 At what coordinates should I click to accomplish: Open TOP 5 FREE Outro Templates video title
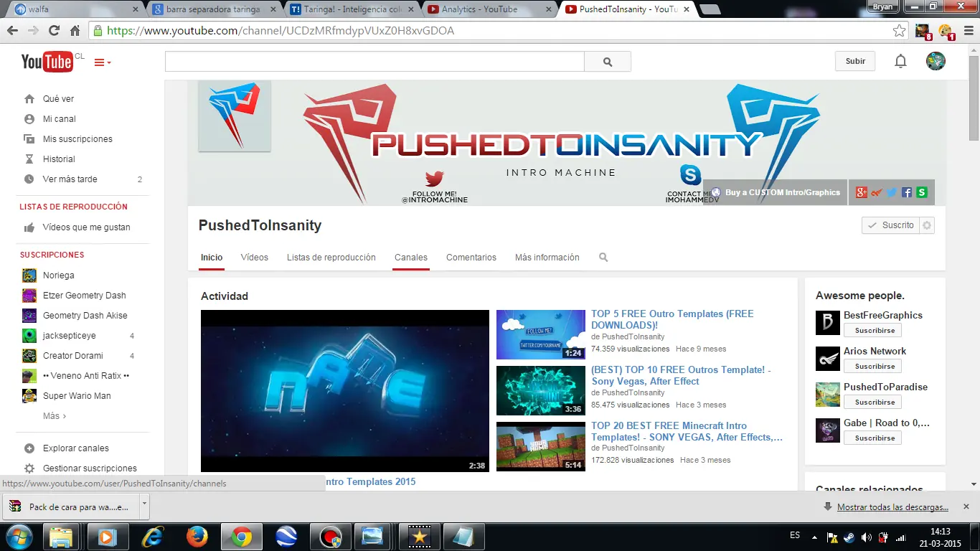(x=672, y=320)
